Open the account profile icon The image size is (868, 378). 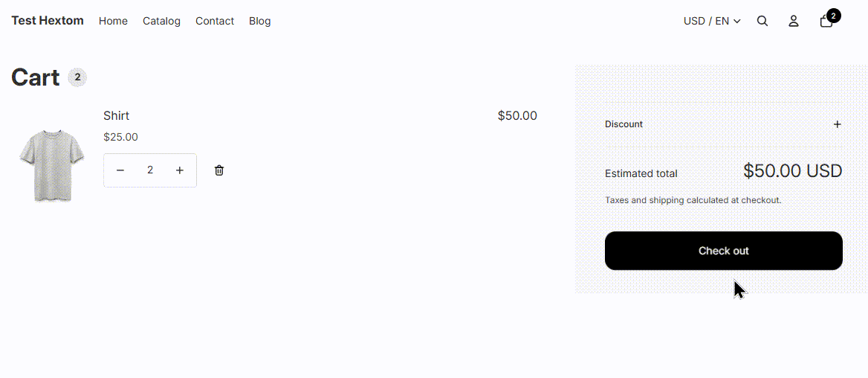793,21
